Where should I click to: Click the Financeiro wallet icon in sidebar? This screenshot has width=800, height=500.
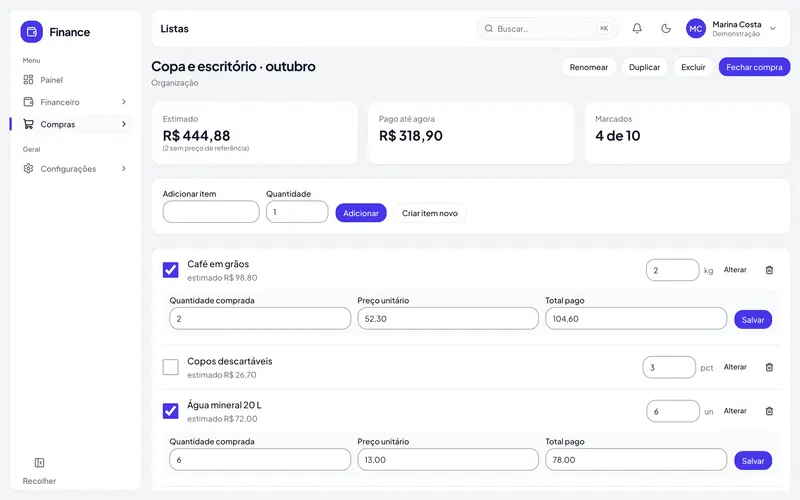[29, 102]
